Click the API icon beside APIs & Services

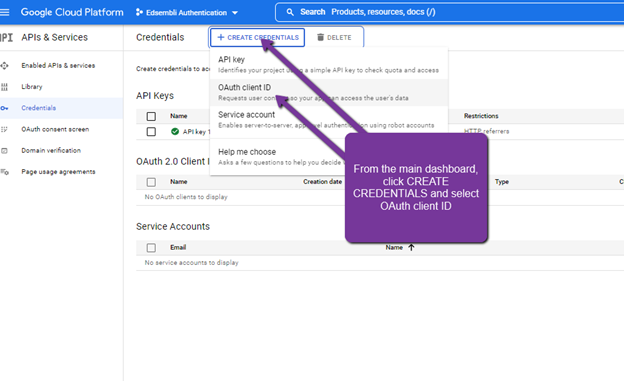coord(6,37)
